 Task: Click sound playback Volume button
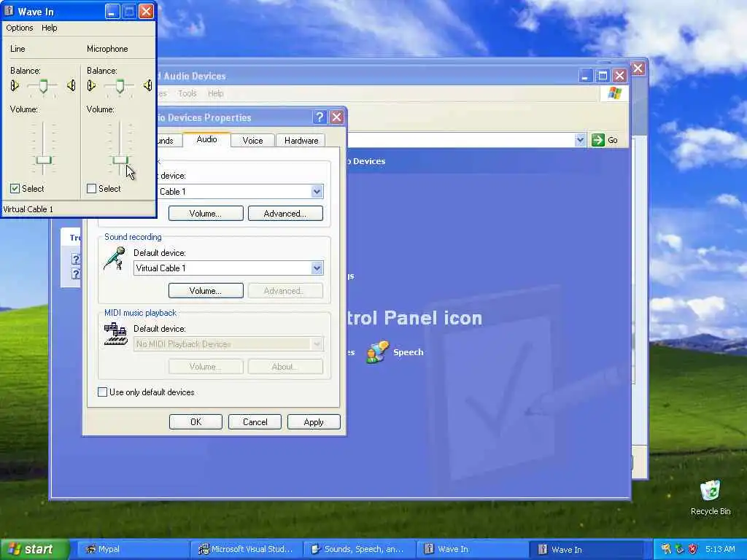click(206, 214)
